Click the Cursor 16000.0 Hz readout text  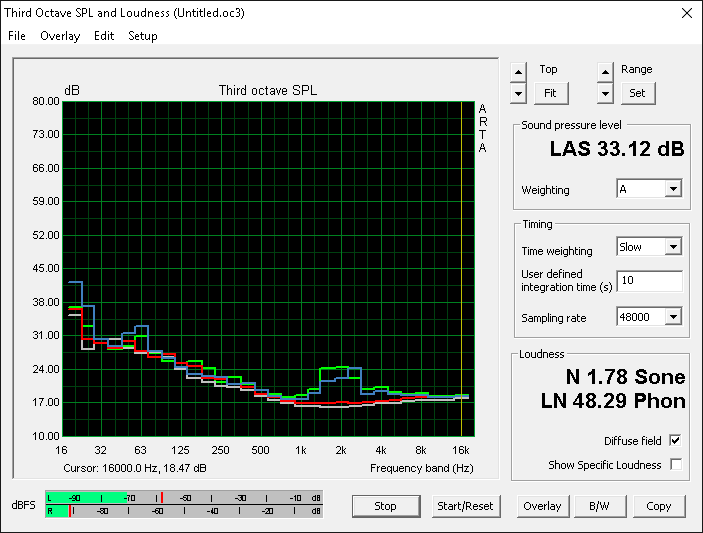click(x=135, y=468)
